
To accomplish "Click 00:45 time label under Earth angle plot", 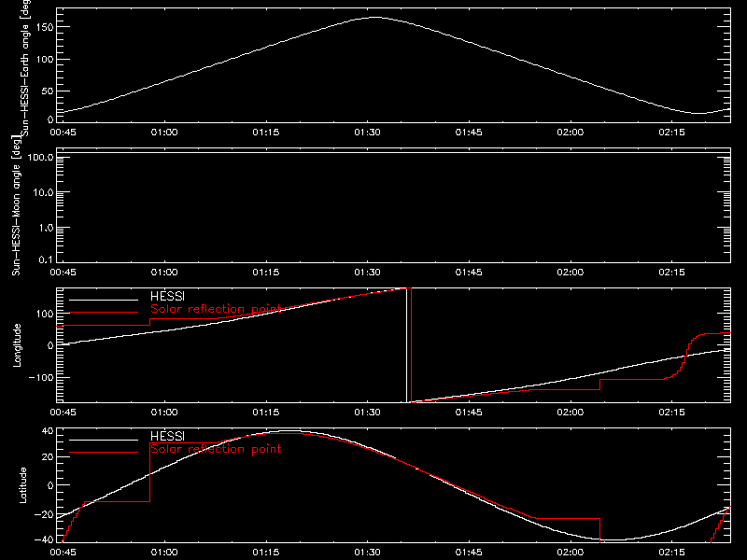I will [x=63, y=133].
